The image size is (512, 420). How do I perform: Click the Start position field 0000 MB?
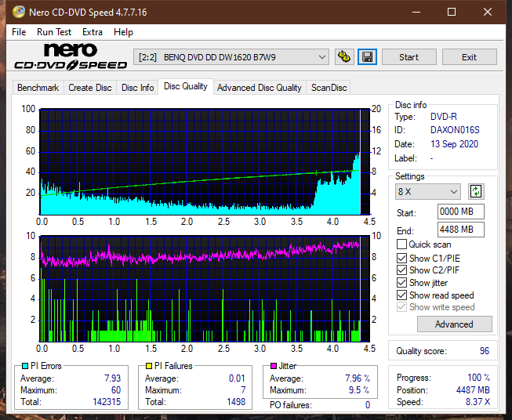(460, 212)
